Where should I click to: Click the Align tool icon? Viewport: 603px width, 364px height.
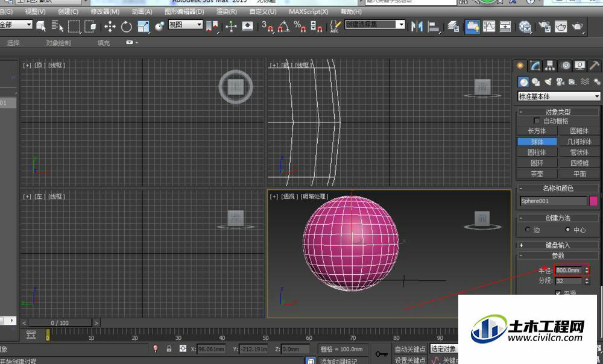[434, 27]
